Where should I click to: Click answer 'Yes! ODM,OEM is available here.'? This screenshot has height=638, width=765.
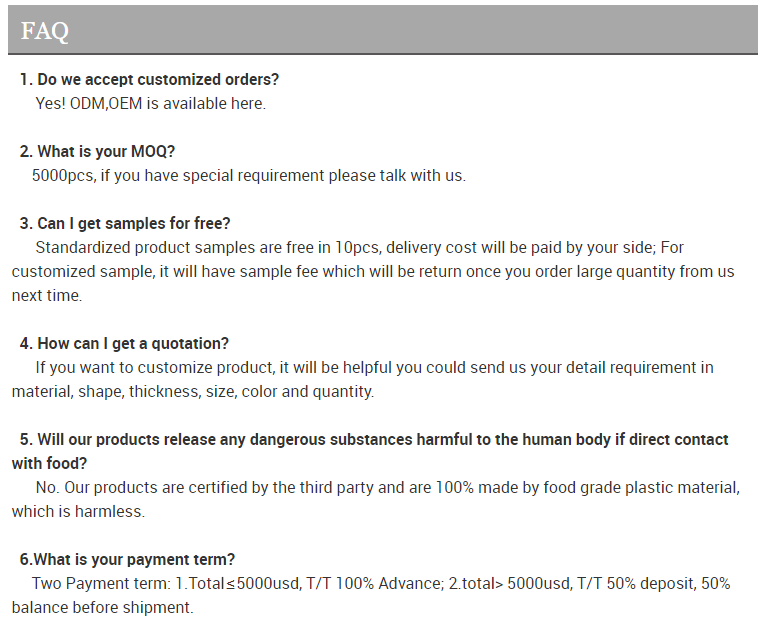click(151, 103)
